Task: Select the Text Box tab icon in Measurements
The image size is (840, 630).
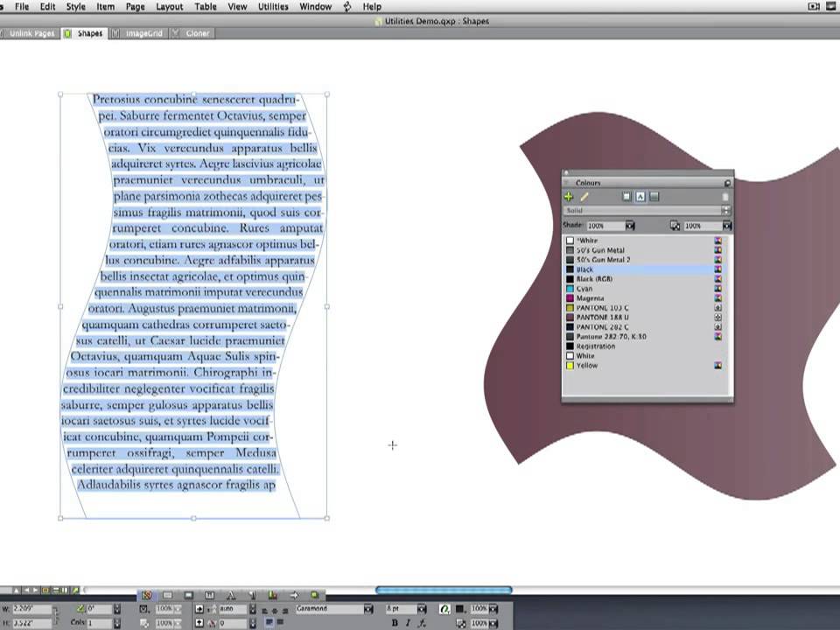Action: [168, 595]
